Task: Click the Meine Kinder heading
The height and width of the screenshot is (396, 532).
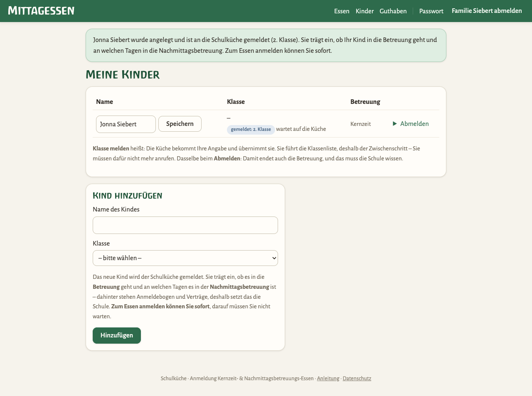Action: [123, 75]
